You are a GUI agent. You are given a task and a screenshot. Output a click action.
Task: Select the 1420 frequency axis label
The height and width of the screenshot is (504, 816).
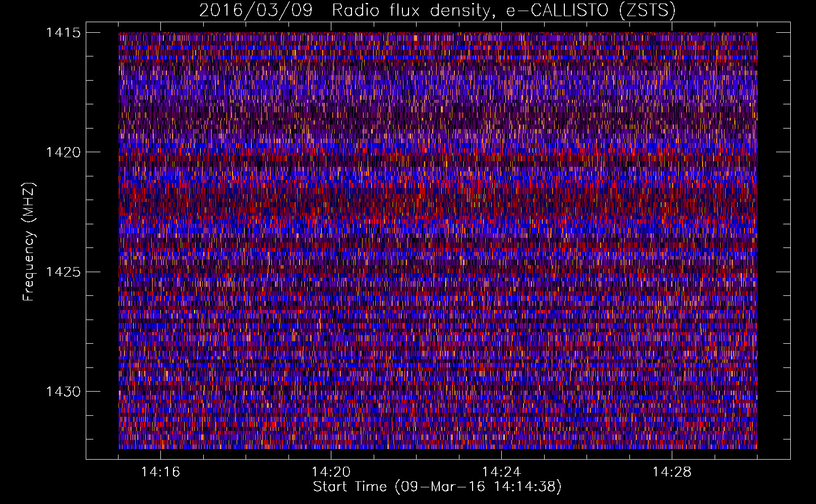click(63, 152)
